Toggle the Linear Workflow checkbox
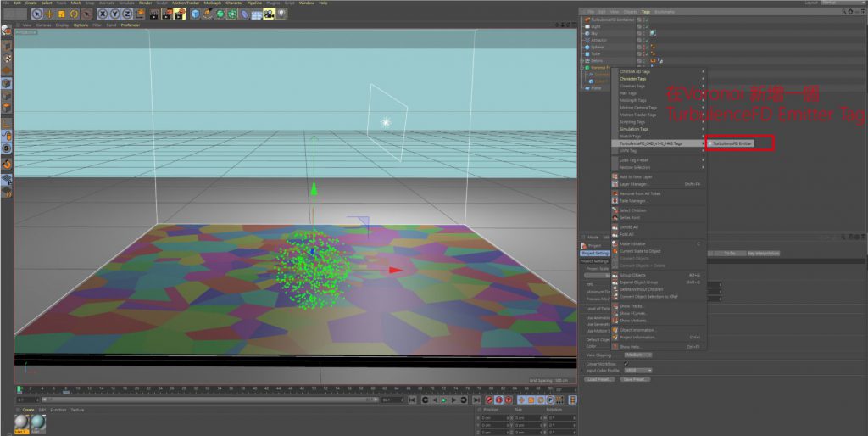This screenshot has height=436, width=868. tap(626, 364)
